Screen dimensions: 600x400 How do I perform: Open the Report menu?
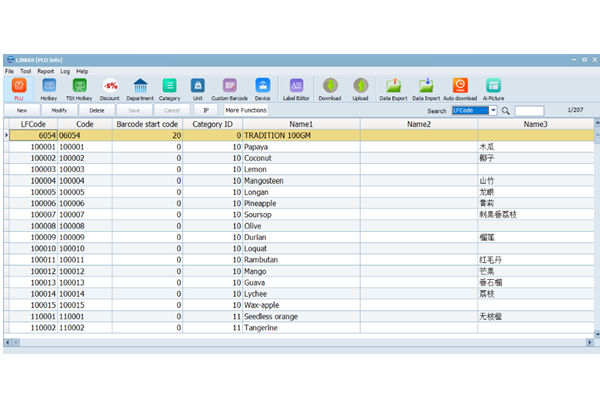click(x=46, y=72)
